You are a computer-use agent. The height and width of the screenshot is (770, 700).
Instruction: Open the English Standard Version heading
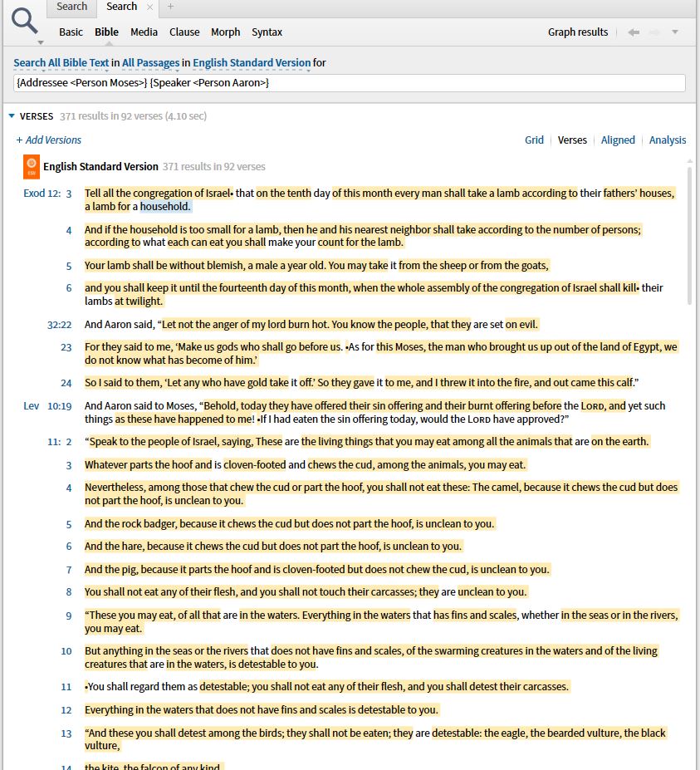(100, 166)
